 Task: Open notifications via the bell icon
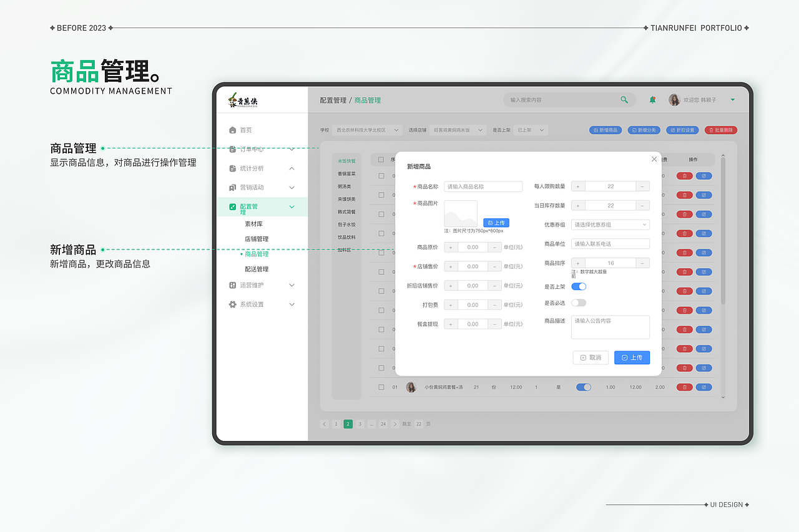pos(653,100)
